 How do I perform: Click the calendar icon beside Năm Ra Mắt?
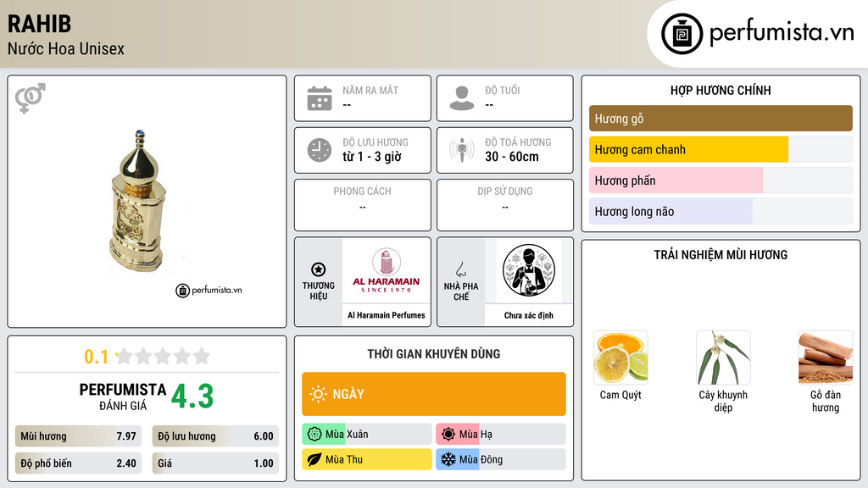click(x=320, y=98)
